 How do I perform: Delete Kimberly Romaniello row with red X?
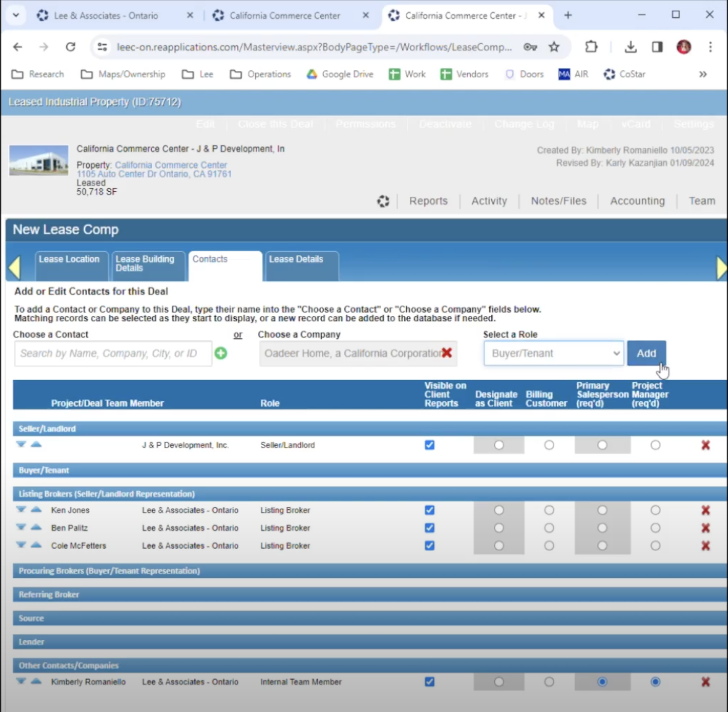(705, 682)
